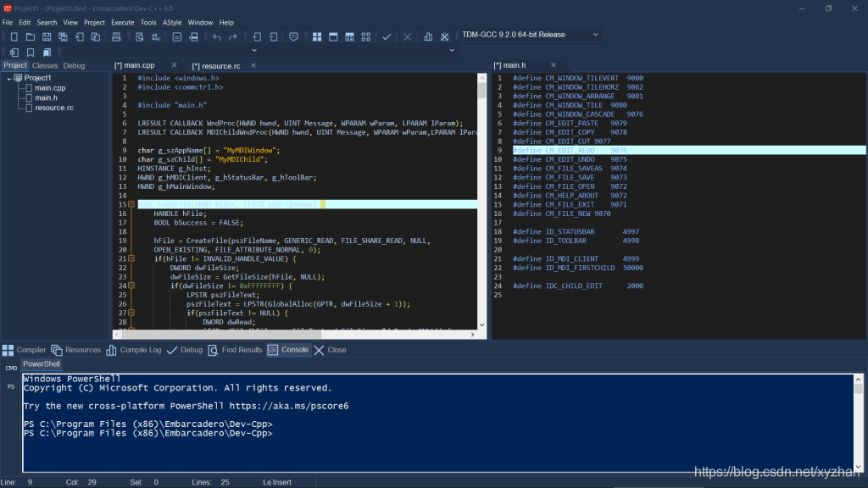Image resolution: width=868 pixels, height=488 pixels.
Task: Switch to the main.cpp editor tab
Action: click(x=135, y=65)
